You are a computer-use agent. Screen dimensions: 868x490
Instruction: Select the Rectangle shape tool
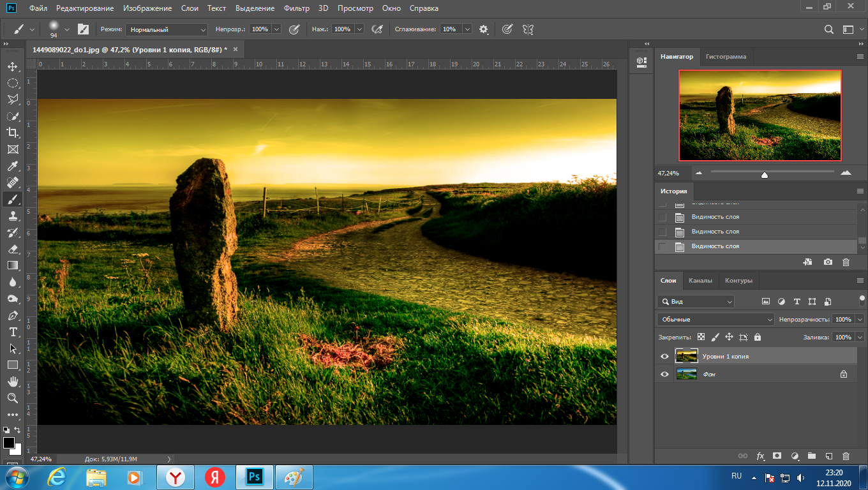pyautogui.click(x=13, y=365)
